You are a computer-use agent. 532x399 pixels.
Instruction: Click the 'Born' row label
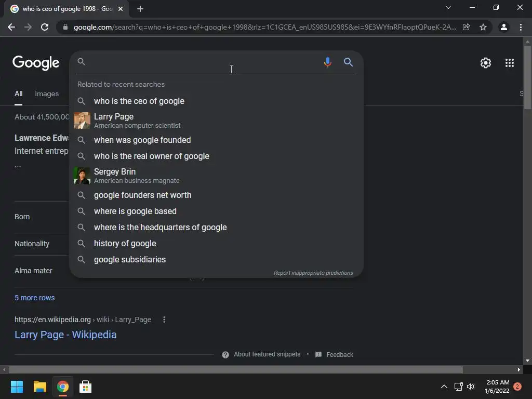pyautogui.click(x=22, y=217)
